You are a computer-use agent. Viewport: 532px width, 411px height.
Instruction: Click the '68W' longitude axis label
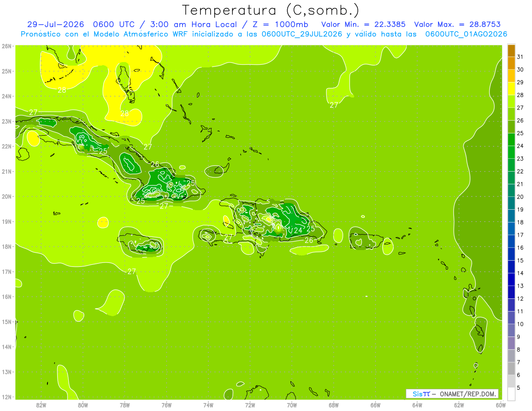pyautogui.click(x=333, y=404)
